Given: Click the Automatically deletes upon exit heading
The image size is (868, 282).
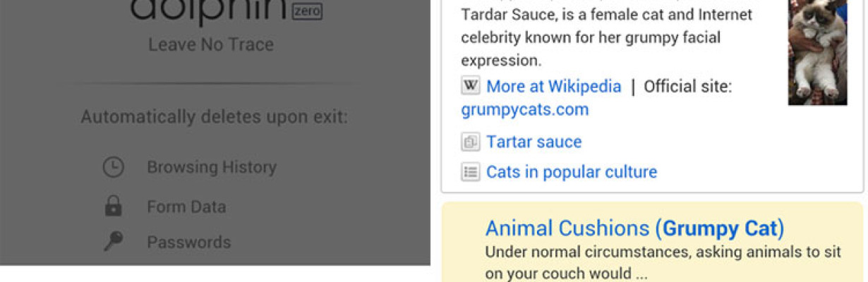Looking at the screenshot, I should coord(215,117).
